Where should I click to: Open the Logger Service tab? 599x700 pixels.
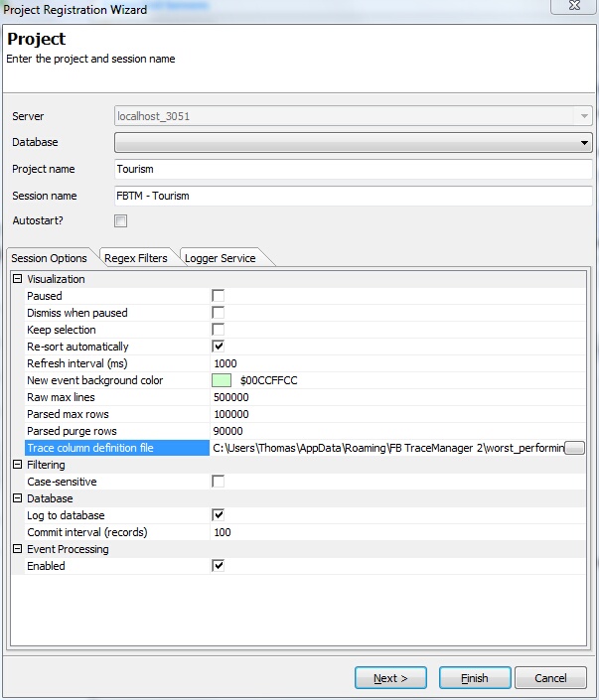click(x=221, y=258)
